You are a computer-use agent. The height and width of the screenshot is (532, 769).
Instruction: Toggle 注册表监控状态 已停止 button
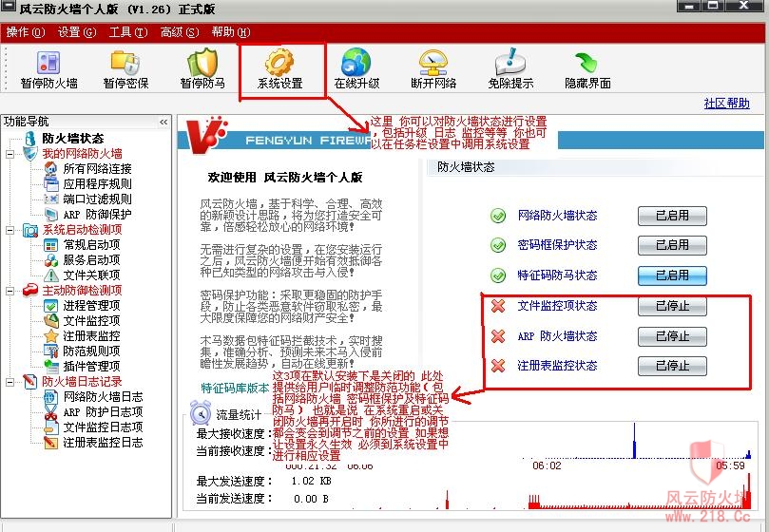672,366
